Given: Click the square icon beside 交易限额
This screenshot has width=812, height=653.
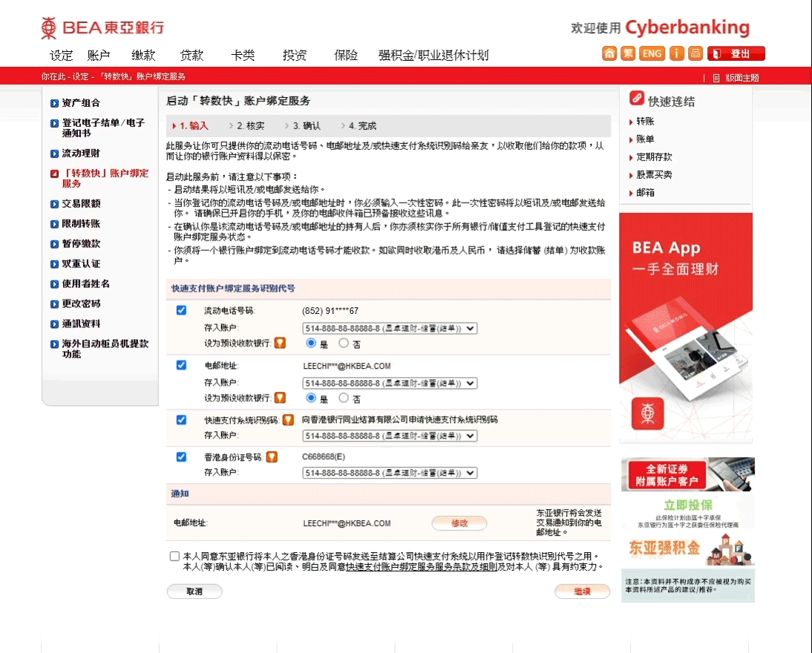Looking at the screenshot, I should pos(54,204).
